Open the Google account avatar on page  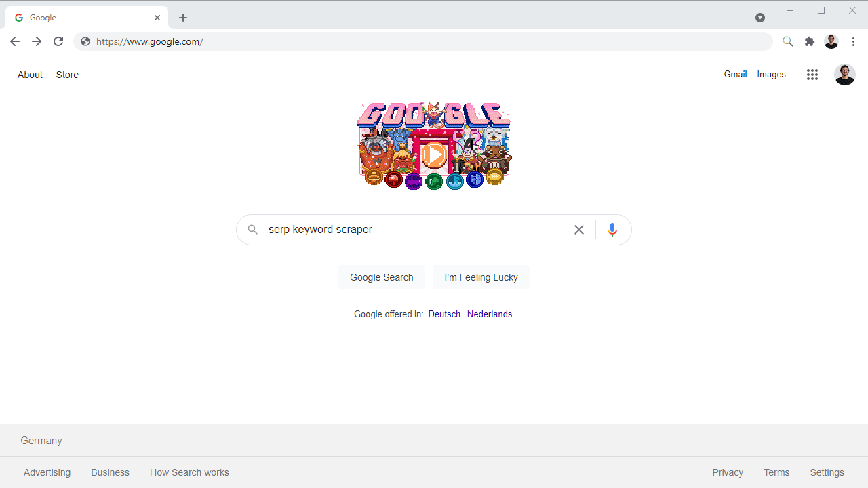(x=845, y=75)
